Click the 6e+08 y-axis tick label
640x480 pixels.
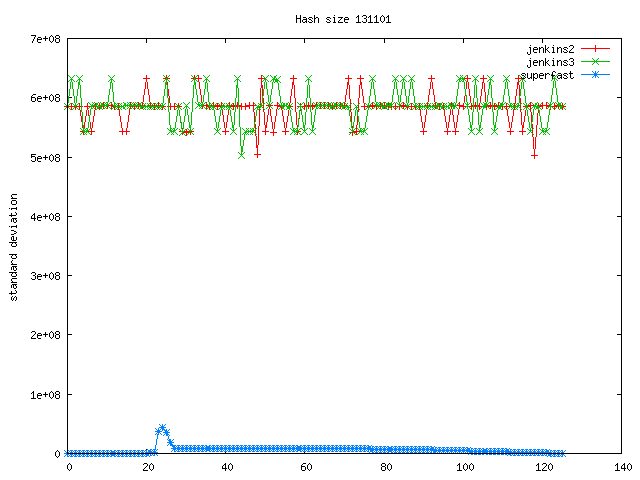pos(46,98)
